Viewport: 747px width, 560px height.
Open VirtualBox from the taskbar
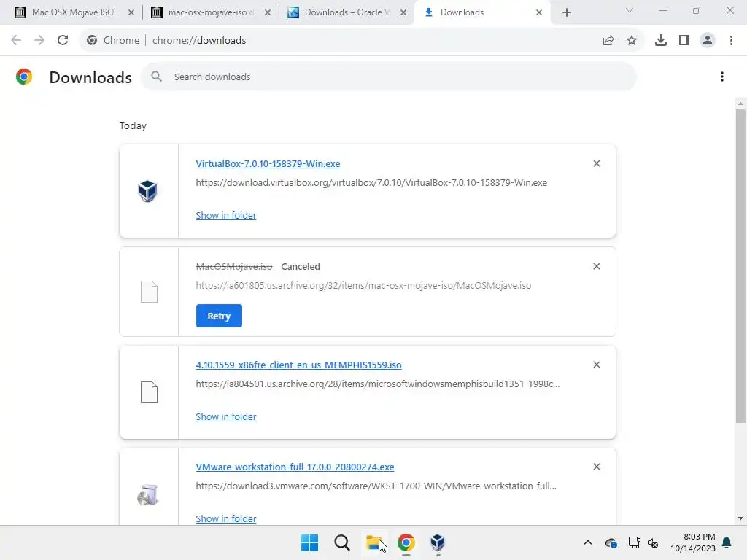point(438,542)
